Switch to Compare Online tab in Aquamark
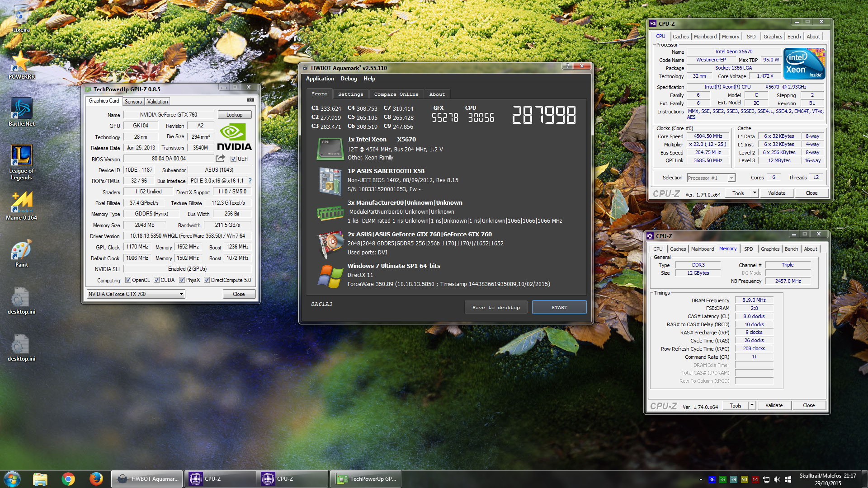Image resolution: width=868 pixels, height=488 pixels. coord(396,94)
